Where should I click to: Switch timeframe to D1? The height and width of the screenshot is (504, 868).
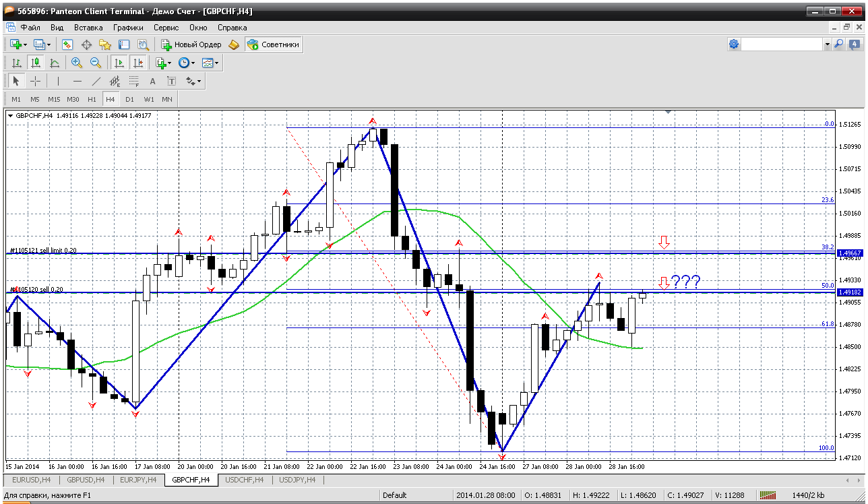129,99
